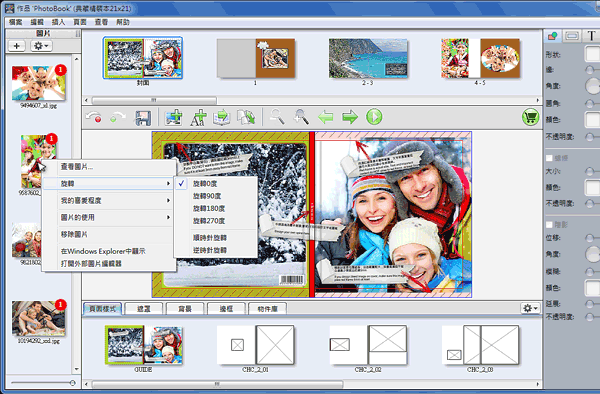
Task: Select the CHC_2_02 layout template
Action: tap(368, 345)
